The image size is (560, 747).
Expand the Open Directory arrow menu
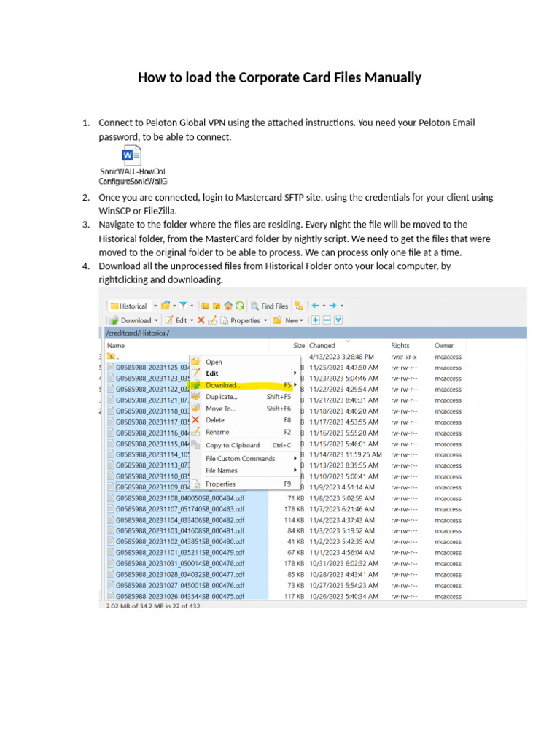point(174,306)
